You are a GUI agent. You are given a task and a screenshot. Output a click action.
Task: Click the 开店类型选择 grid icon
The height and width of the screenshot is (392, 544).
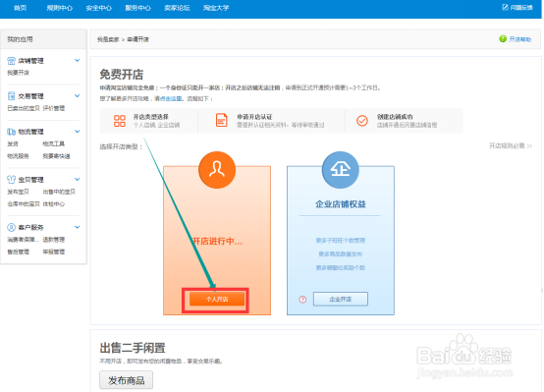(x=120, y=121)
